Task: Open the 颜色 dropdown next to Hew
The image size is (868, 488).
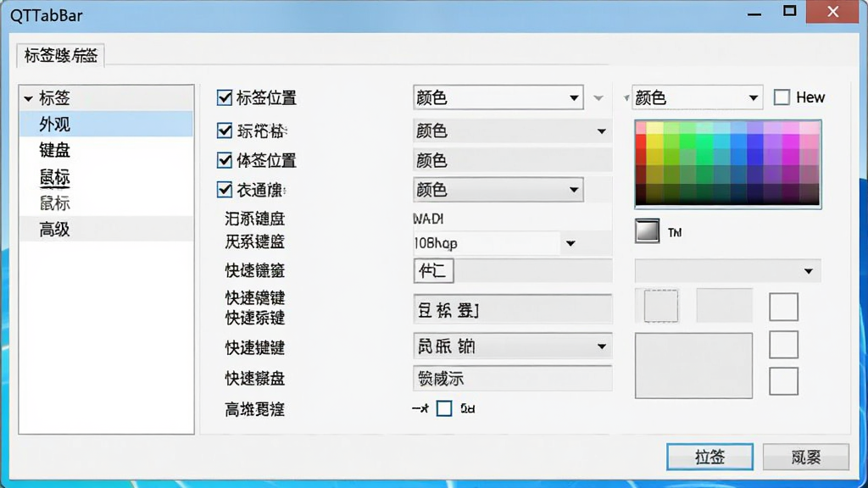Action: tap(698, 97)
